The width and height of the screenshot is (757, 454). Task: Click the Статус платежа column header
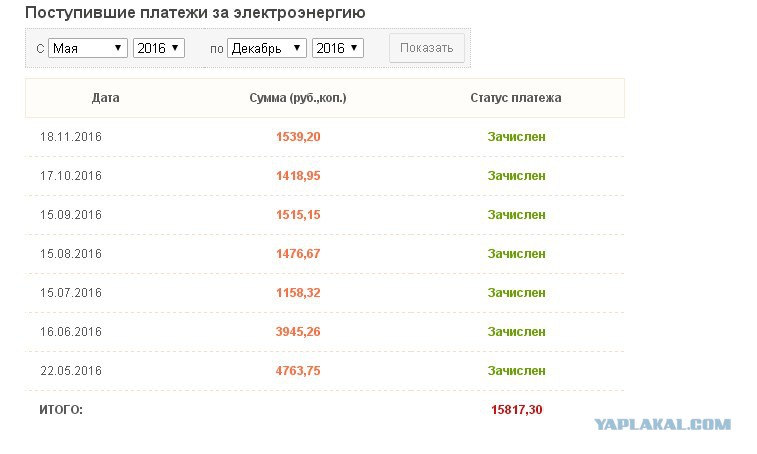[x=516, y=98]
